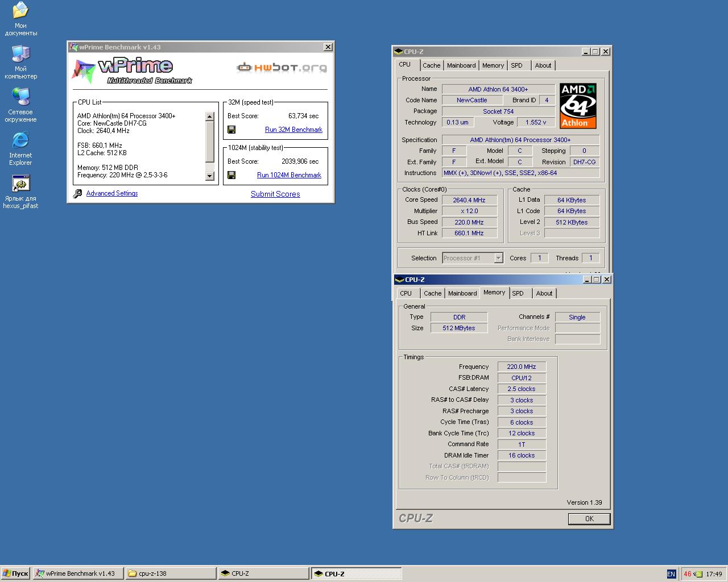Click the Advanced Settings wrench icon

click(77, 194)
